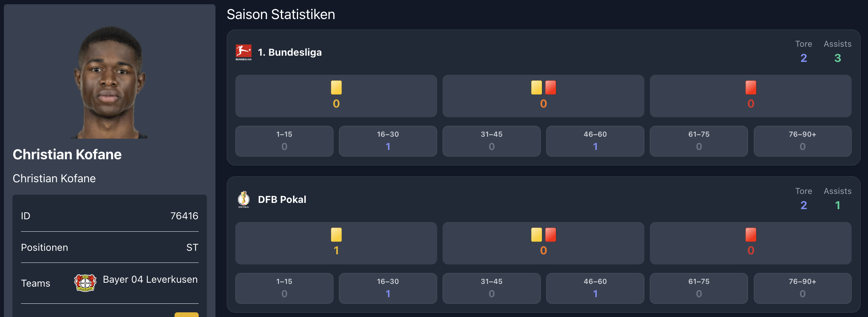Click the DFB Pokal Tore count
The height and width of the screenshot is (317, 868).
click(804, 205)
